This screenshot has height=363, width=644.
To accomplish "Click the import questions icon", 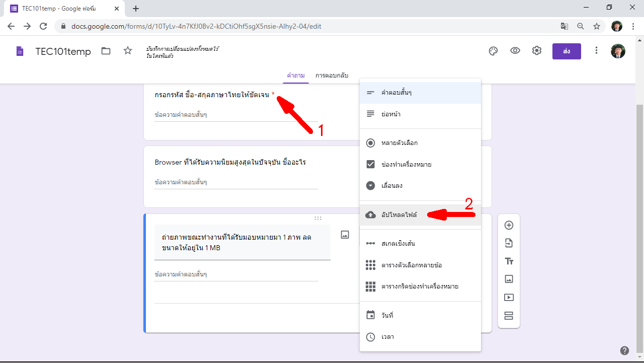I will click(x=509, y=243).
